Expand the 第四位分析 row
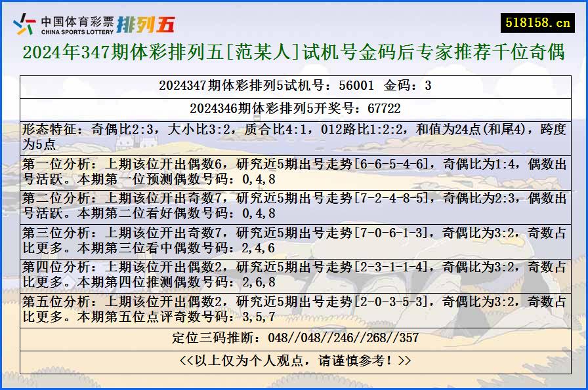 coord(294,275)
